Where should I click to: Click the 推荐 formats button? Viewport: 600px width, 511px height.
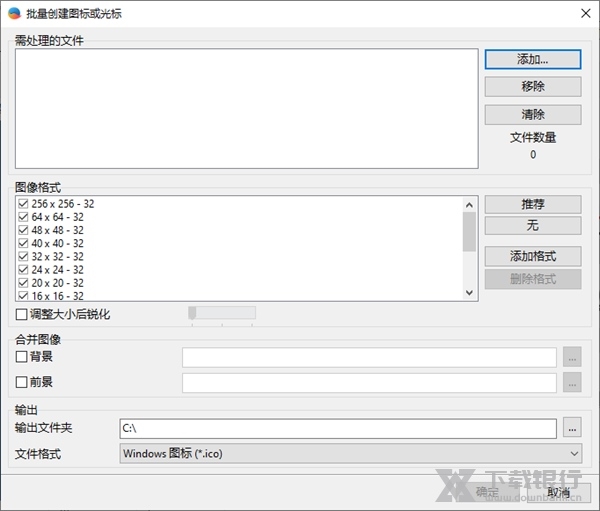click(533, 204)
